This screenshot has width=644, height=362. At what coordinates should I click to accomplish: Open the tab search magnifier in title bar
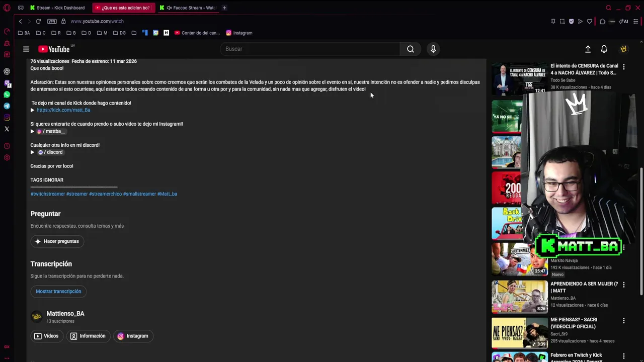[609, 8]
